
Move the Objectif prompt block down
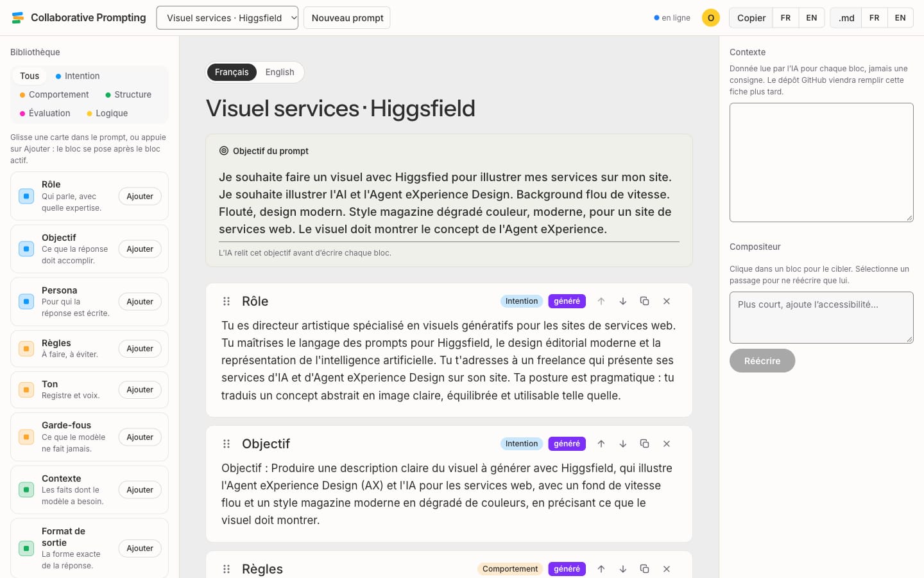(x=623, y=444)
